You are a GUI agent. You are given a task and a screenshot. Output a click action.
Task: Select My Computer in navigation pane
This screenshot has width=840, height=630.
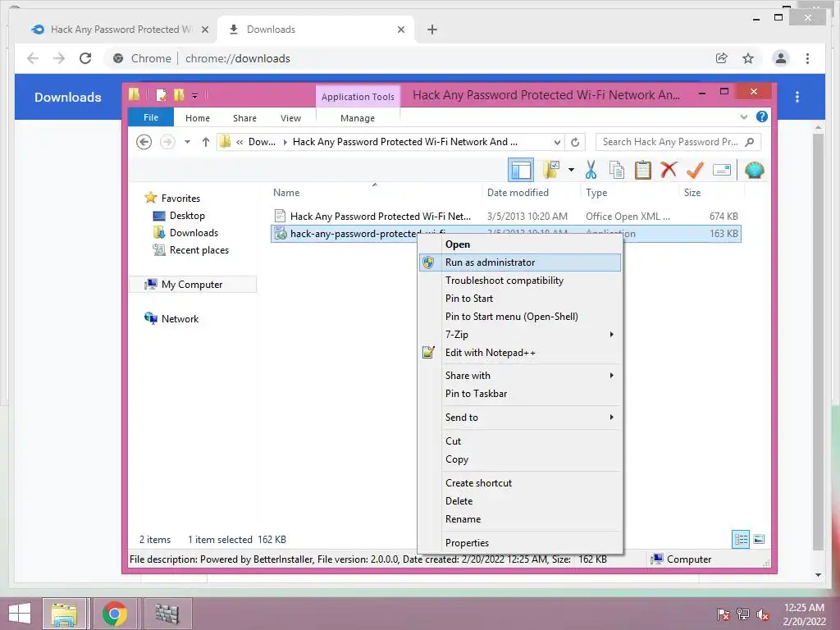[193, 285]
